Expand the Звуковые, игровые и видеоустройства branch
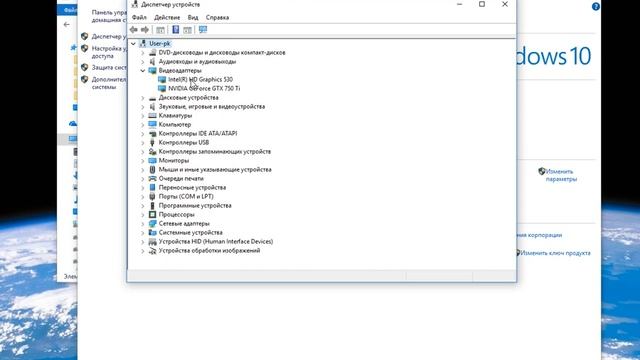Viewport: 640px width, 360px height. pyautogui.click(x=143, y=107)
